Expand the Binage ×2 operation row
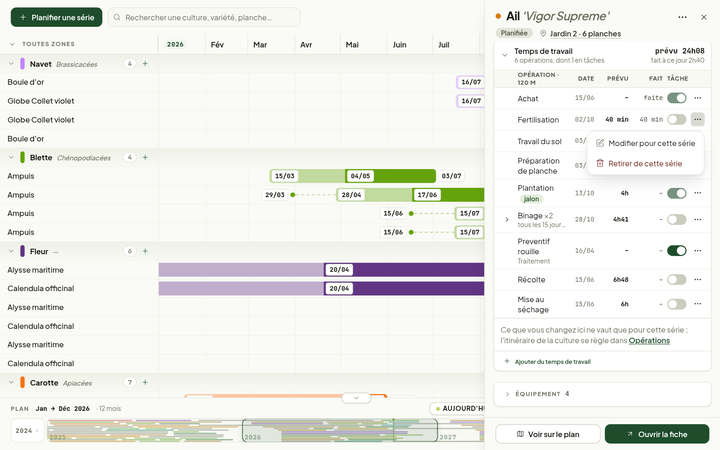The image size is (720, 450). 506,219
